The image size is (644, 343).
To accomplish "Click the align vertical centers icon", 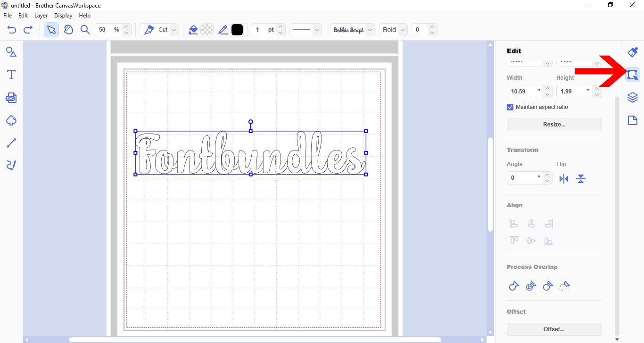I will (531, 241).
